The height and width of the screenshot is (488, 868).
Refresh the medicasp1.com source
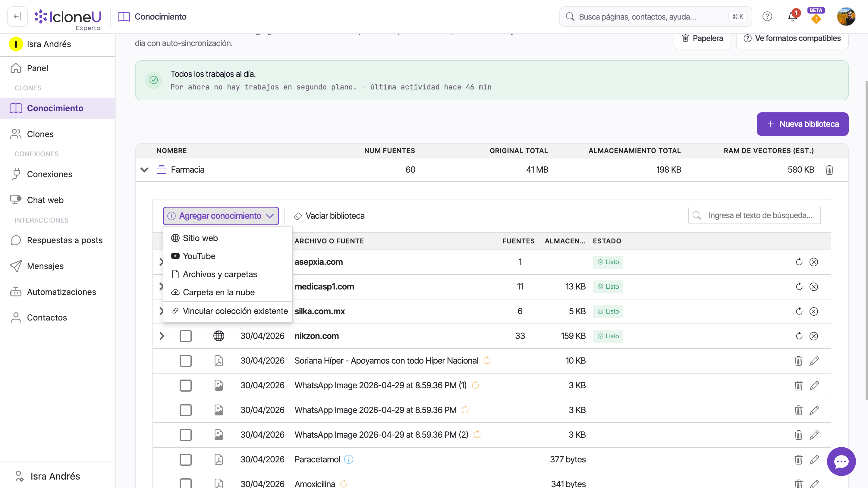click(799, 286)
